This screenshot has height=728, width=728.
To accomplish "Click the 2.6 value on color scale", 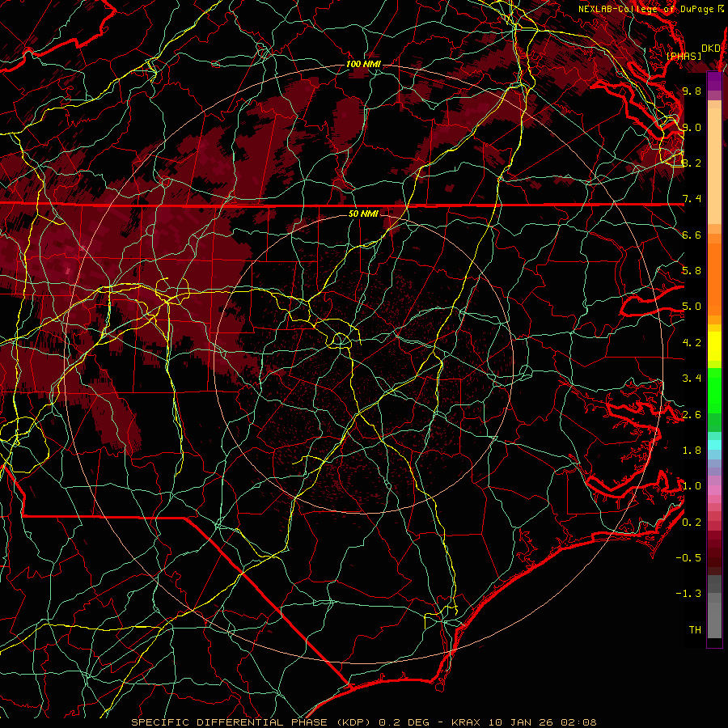I will [692, 415].
